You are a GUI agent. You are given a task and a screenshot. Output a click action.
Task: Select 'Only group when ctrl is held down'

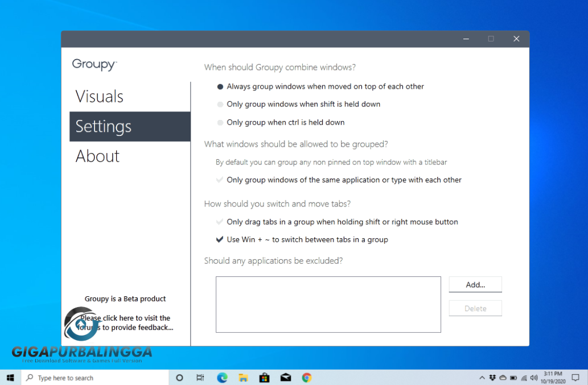(x=219, y=122)
